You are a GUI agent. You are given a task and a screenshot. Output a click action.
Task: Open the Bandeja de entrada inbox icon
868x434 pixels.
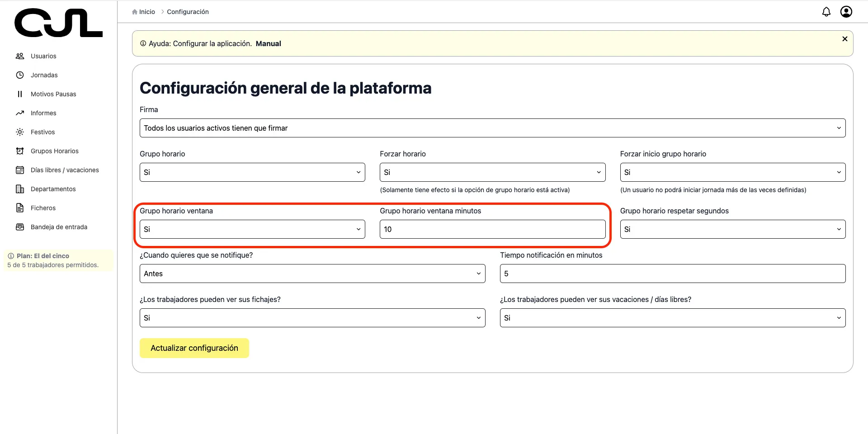click(20, 226)
